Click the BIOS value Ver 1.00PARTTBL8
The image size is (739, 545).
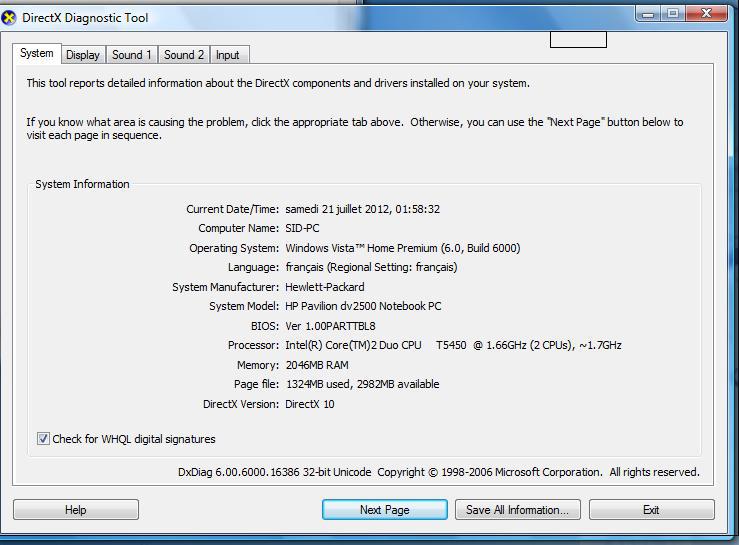pyautogui.click(x=330, y=326)
